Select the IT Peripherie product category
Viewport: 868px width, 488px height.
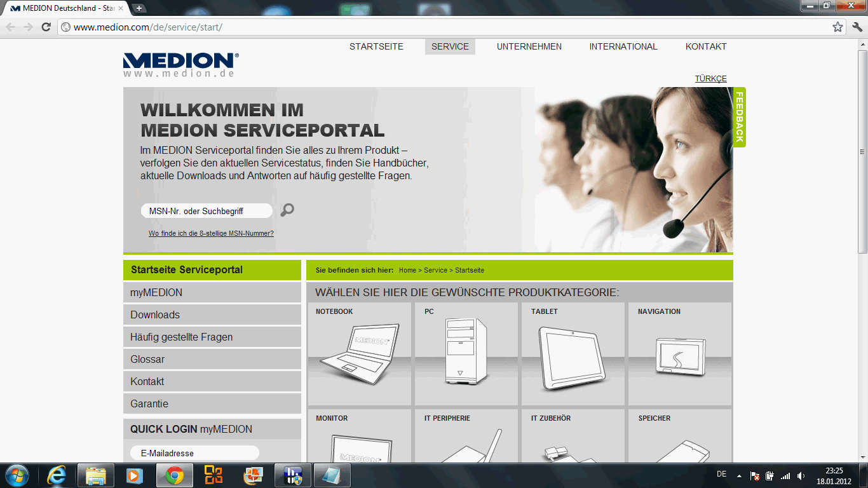[466, 436]
